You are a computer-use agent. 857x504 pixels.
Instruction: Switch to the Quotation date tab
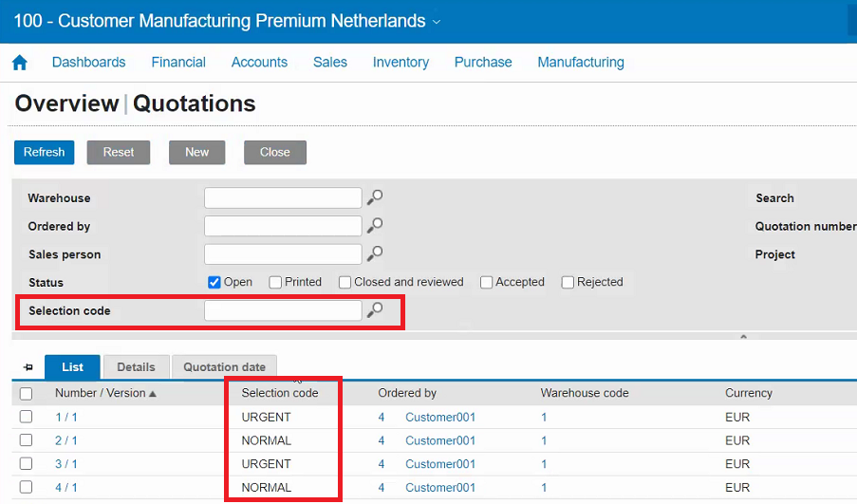point(224,366)
